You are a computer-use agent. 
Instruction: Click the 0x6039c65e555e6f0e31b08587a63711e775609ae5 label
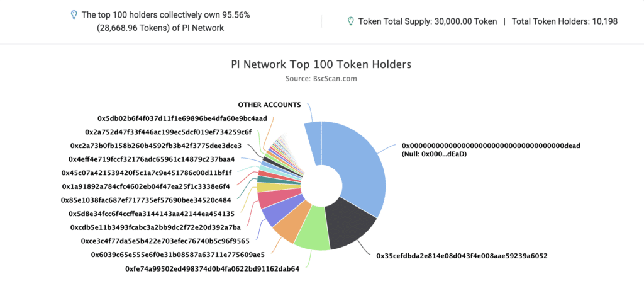pyautogui.click(x=178, y=255)
